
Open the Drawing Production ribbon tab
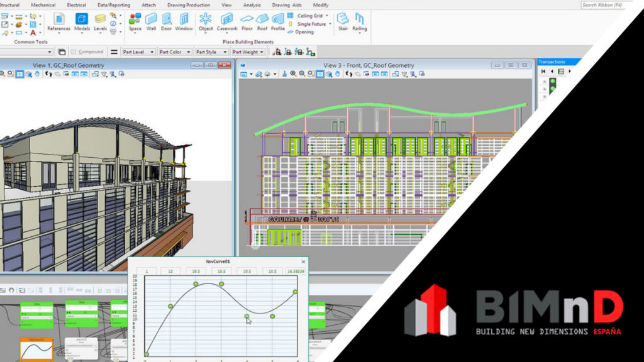(188, 4)
